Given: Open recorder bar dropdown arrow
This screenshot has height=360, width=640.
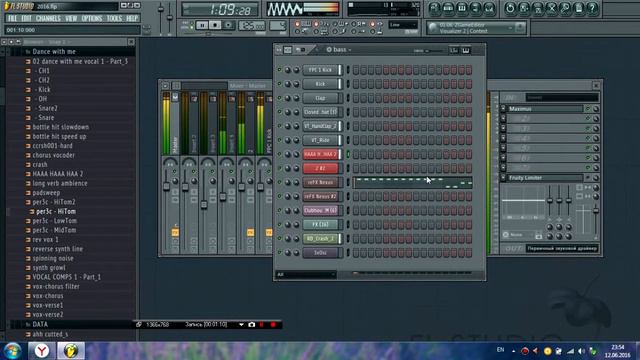Looking at the screenshot, I should tap(241, 324).
